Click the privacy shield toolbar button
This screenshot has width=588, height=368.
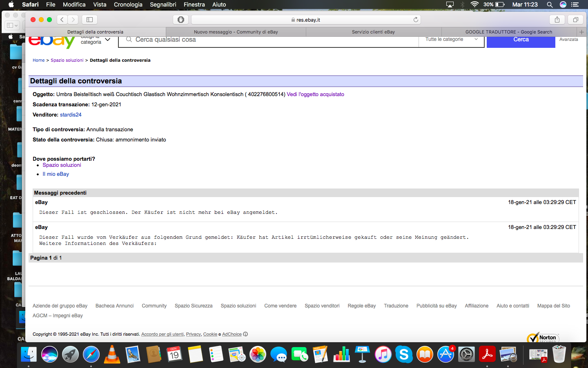181,19
